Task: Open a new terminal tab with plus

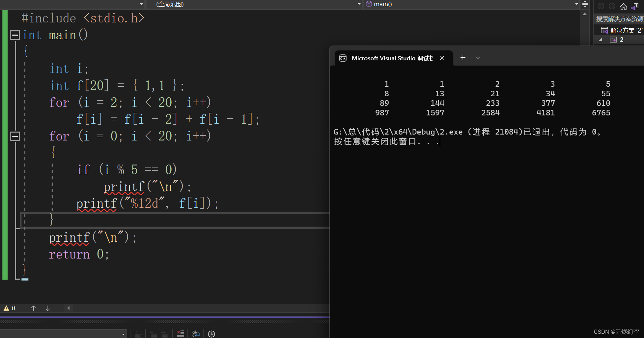Action: [x=463, y=58]
